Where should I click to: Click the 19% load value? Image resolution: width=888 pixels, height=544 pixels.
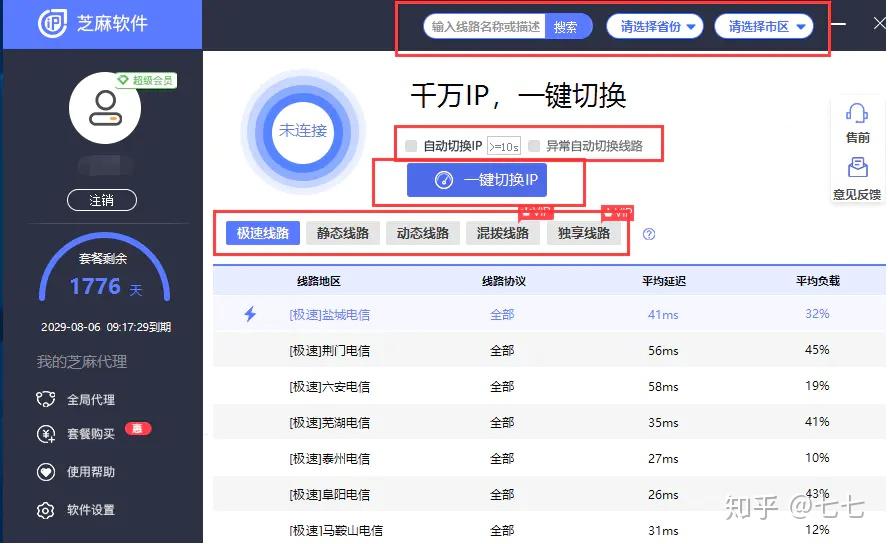pyautogui.click(x=817, y=385)
